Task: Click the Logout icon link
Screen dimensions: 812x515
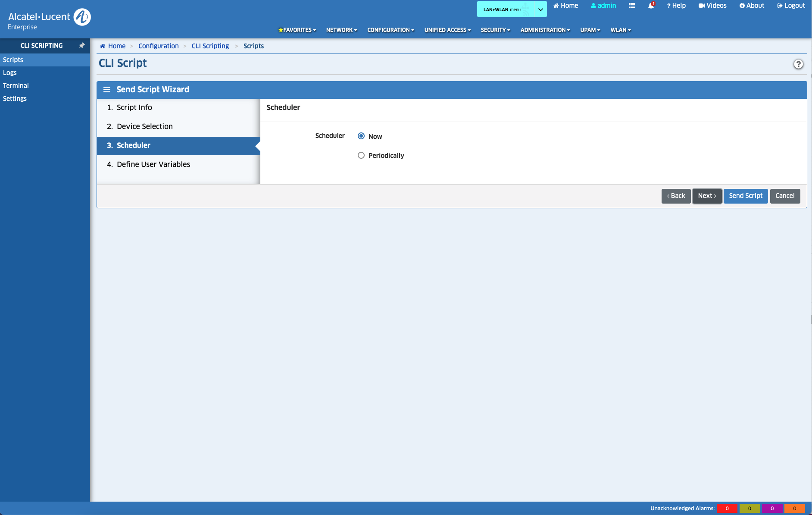Action: tap(791, 6)
